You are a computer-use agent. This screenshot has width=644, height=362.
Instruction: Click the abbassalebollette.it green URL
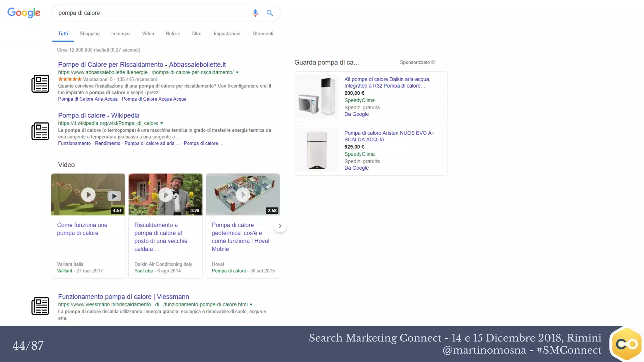pos(146,73)
